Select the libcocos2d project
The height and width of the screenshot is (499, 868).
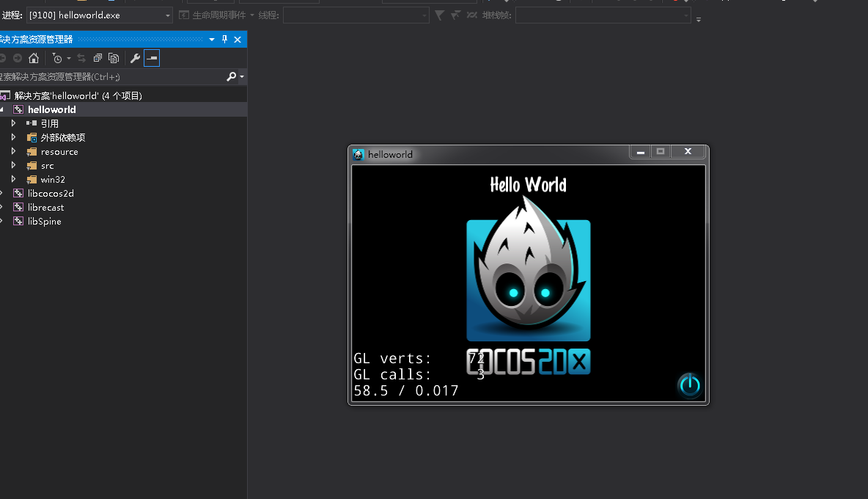(51, 194)
